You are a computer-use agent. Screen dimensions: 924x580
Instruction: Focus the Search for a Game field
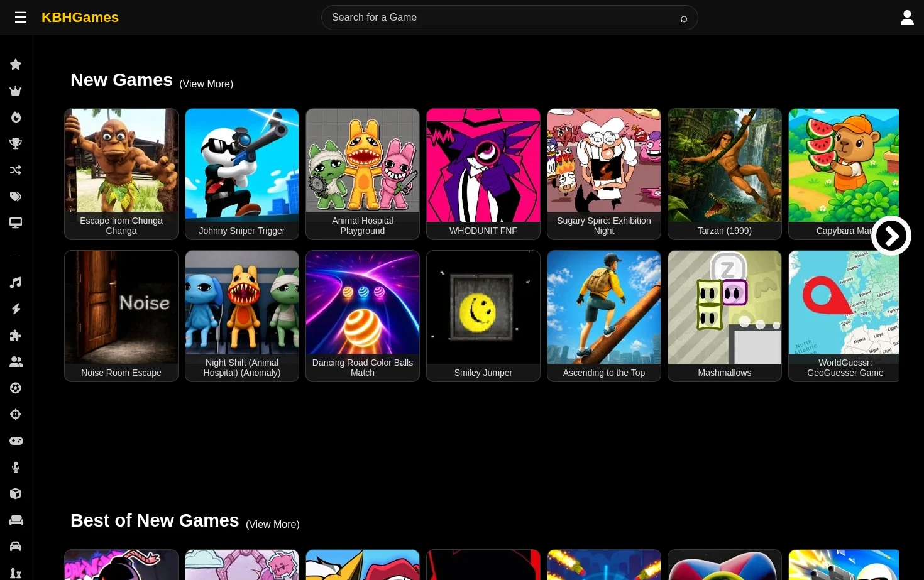point(510,18)
